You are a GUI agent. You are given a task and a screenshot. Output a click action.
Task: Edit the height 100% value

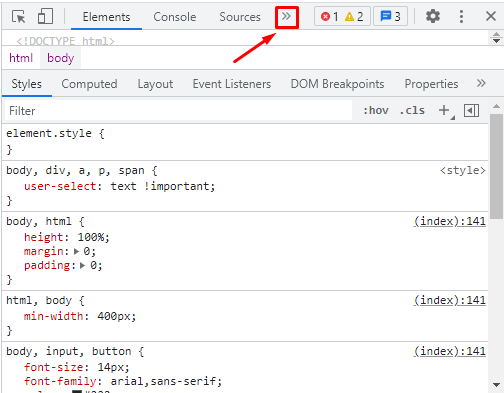click(90, 237)
